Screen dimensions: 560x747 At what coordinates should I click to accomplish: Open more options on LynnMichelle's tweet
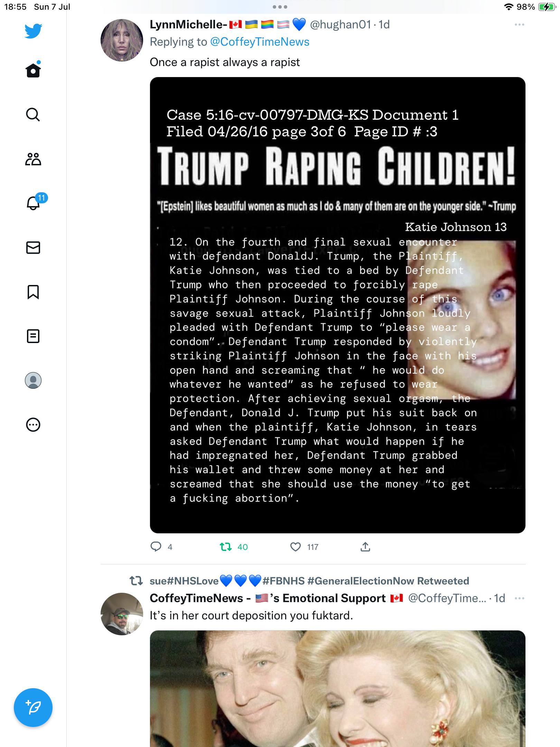(x=519, y=25)
